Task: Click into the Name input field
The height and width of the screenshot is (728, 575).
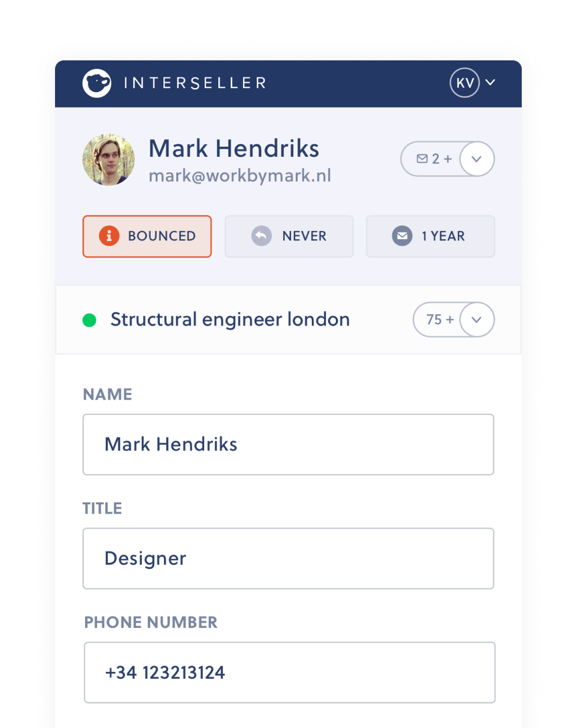Action: pyautogui.click(x=288, y=444)
